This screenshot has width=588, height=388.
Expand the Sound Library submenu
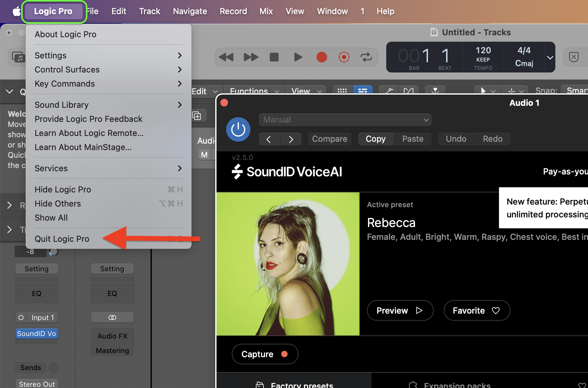(109, 105)
